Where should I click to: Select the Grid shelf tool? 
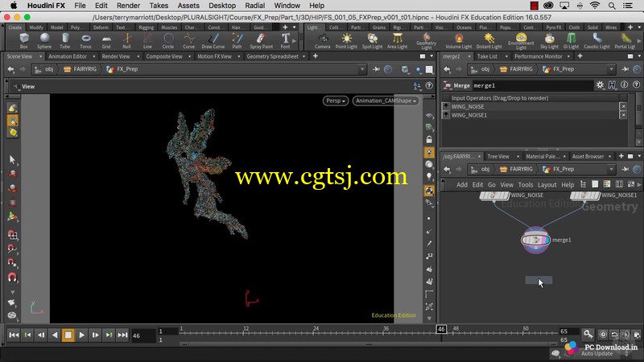106,41
